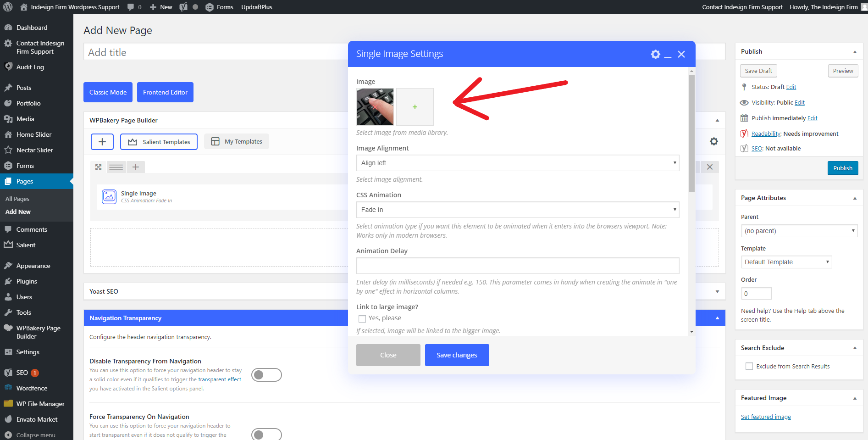Delete row using the X icon
The height and width of the screenshot is (440, 868).
coord(709,167)
